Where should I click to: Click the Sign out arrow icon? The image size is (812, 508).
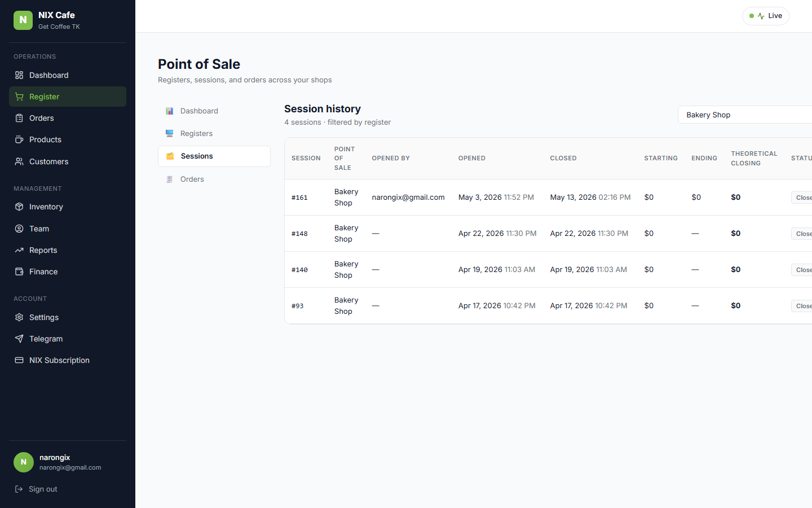19,489
